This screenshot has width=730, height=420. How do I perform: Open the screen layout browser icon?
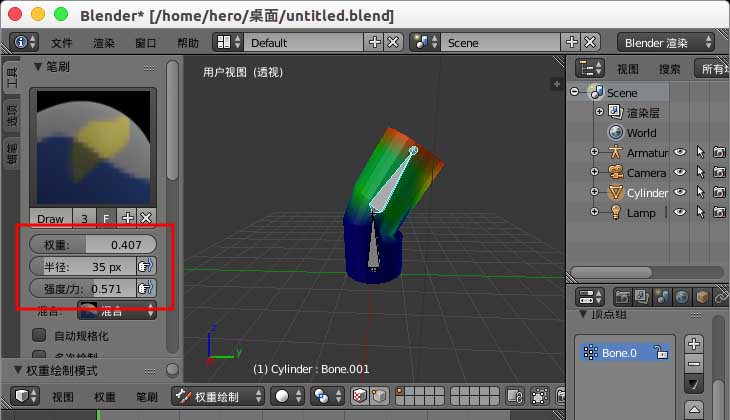tap(228, 42)
